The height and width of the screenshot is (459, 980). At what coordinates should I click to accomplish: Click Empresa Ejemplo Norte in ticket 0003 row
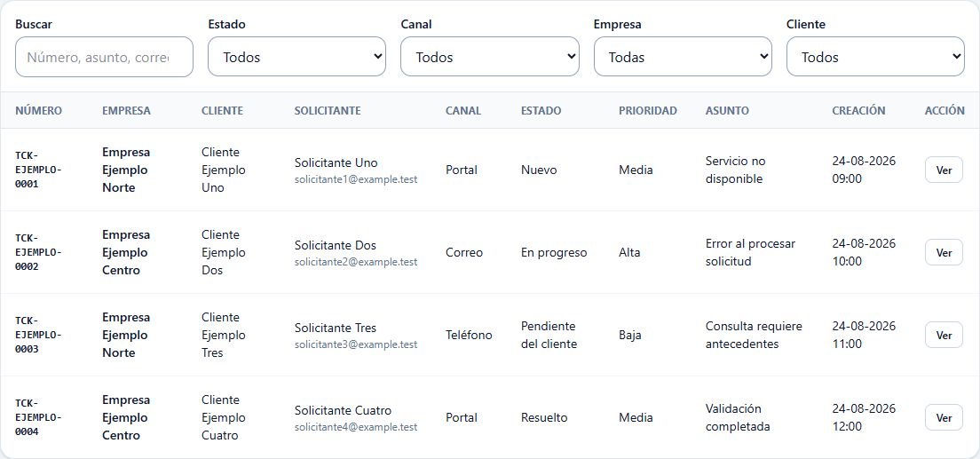point(126,336)
